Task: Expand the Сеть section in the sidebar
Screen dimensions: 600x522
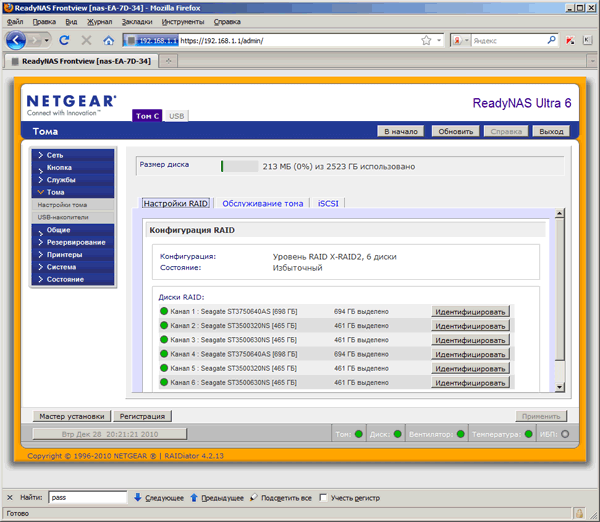Action: click(73, 155)
